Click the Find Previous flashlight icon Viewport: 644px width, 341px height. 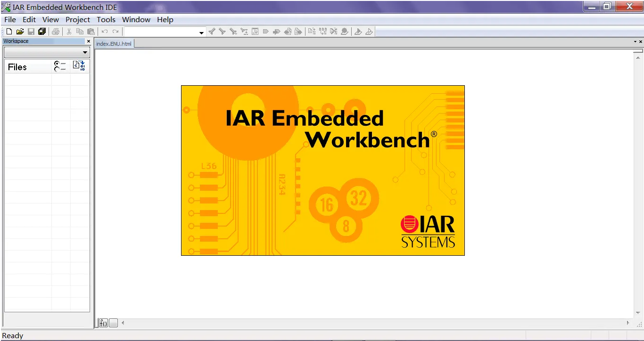(212, 32)
